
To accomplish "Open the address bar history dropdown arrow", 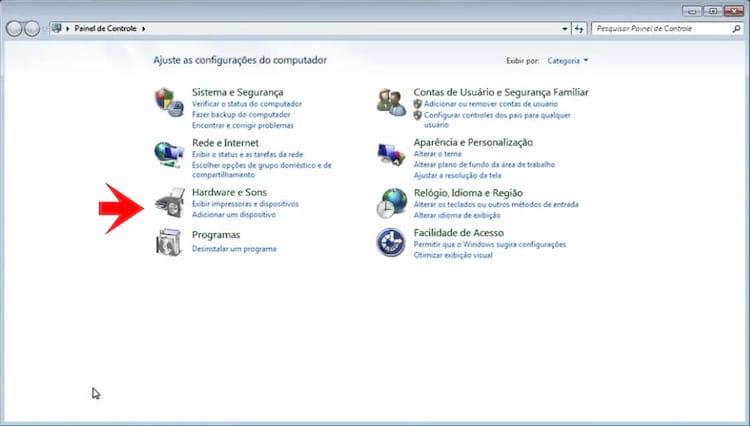I will tap(563, 29).
